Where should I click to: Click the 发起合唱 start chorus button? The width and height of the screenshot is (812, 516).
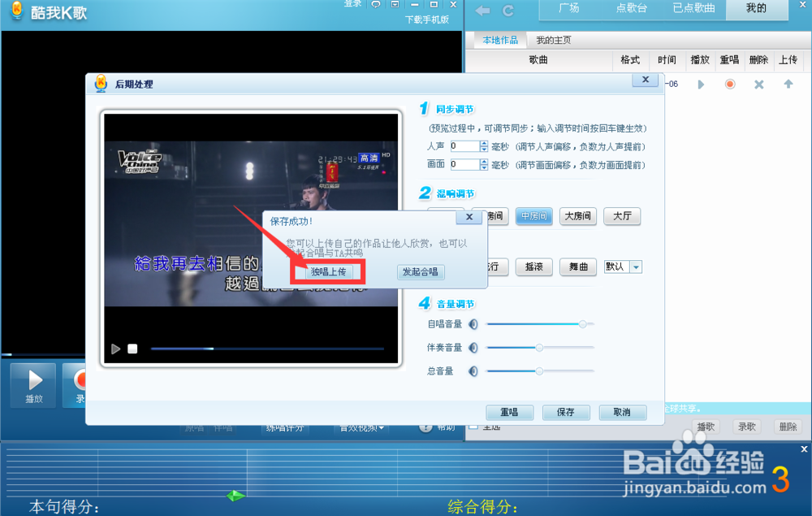point(420,271)
